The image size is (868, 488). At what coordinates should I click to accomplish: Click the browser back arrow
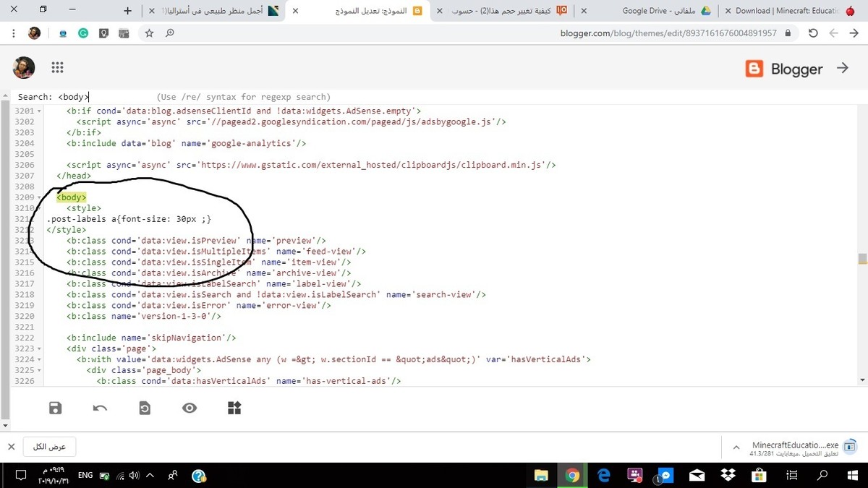[854, 33]
